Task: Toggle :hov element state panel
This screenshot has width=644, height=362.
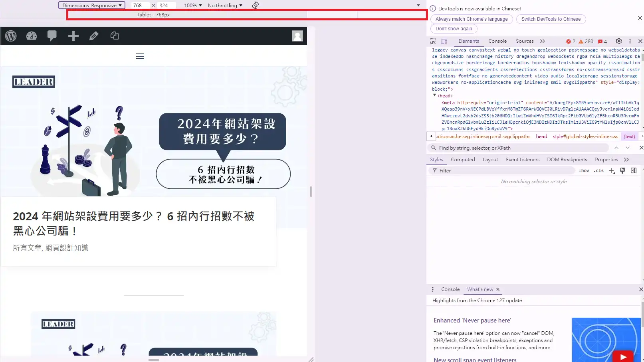Action: point(584,170)
